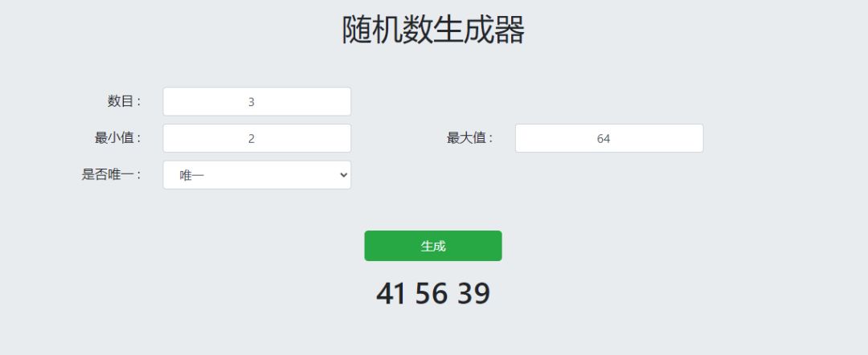
Task: Click the generated number 41
Action: [391, 294]
